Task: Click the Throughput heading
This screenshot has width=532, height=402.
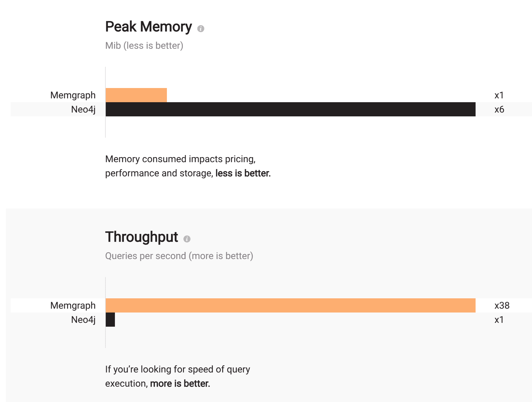Action: coord(141,237)
